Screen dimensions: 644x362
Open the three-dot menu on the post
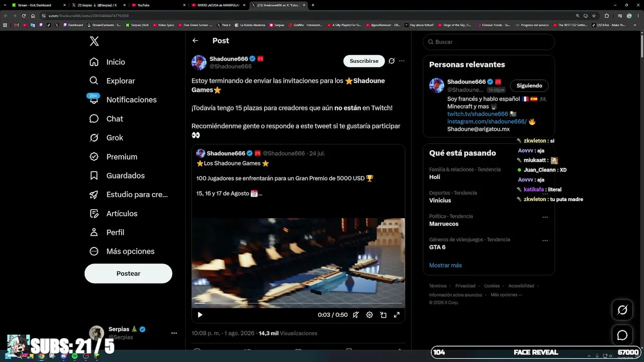point(401,61)
